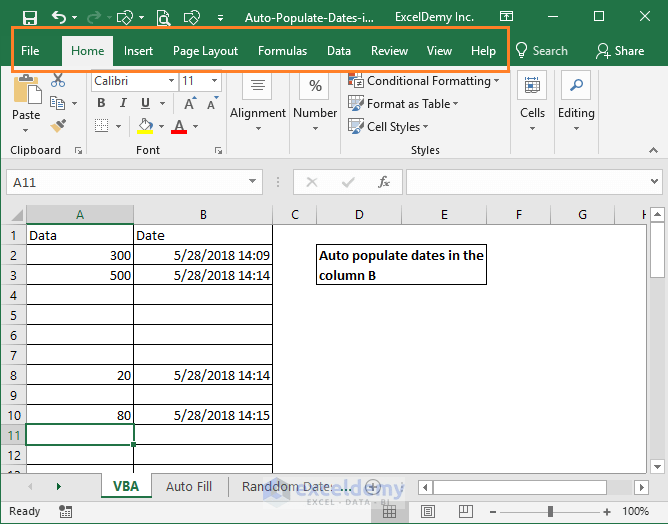Image resolution: width=668 pixels, height=524 pixels.
Task: Open the Help tab
Action: (x=484, y=51)
